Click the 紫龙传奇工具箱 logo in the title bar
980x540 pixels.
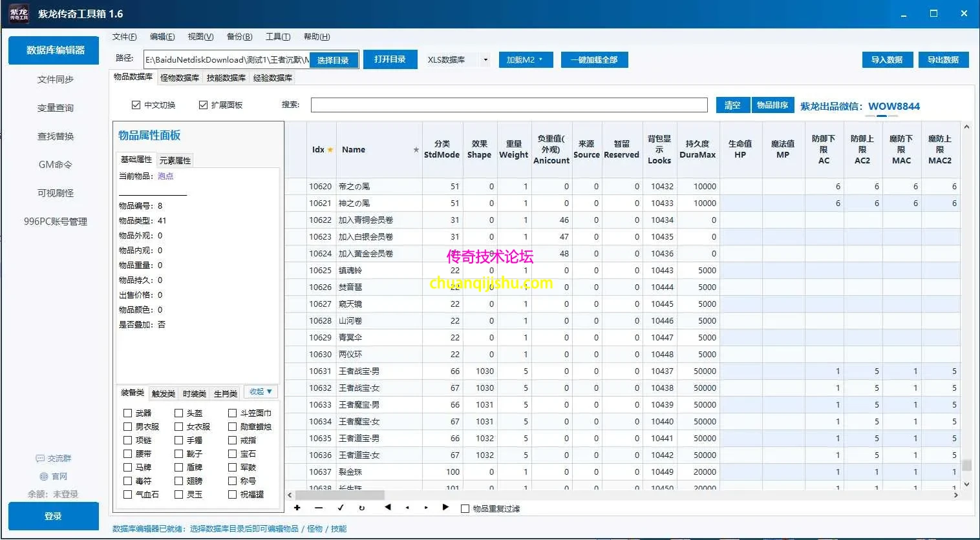[19, 14]
